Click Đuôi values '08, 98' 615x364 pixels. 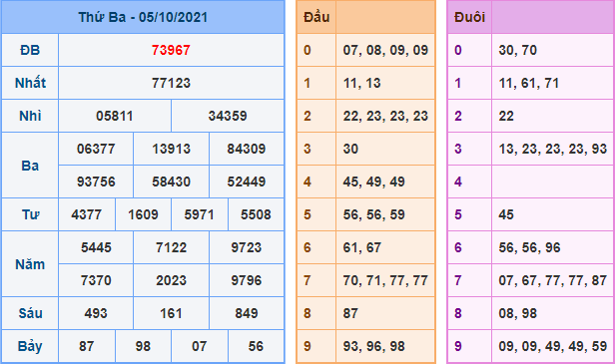tap(518, 313)
